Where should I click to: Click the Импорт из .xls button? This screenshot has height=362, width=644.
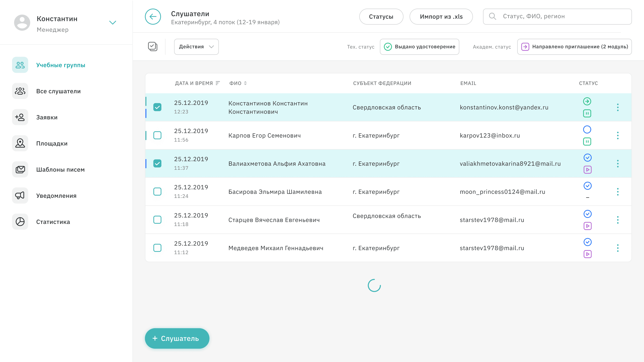point(441,17)
